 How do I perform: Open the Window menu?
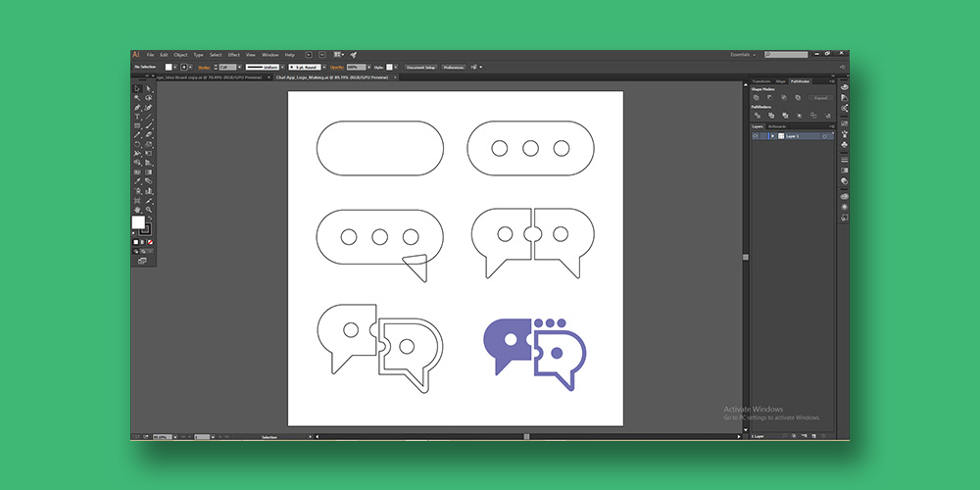point(270,54)
